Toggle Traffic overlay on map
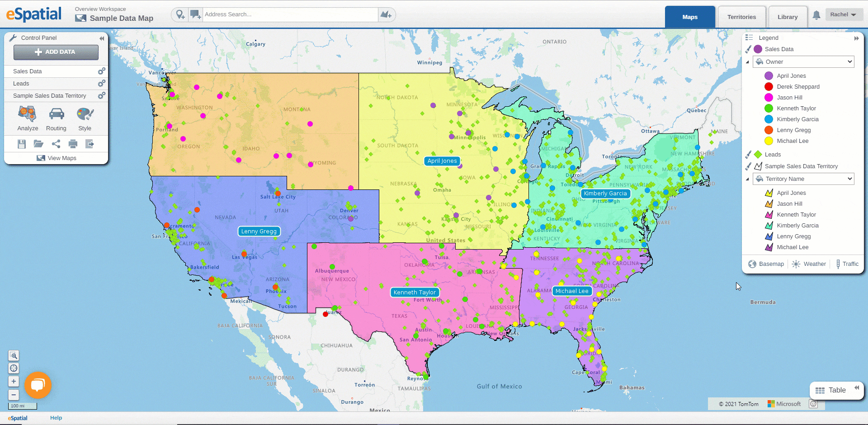The width and height of the screenshot is (868, 425). click(x=847, y=264)
